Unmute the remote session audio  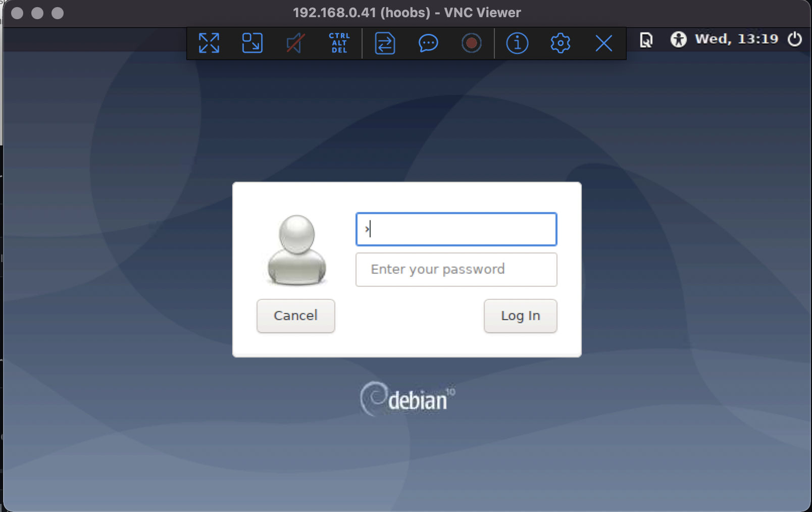[294, 43]
